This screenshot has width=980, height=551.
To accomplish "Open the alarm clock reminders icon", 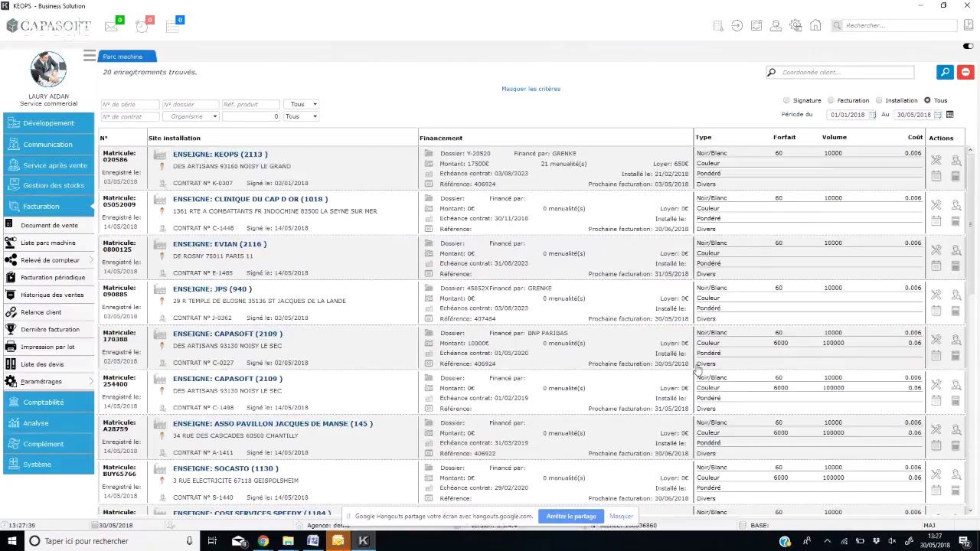I will click(142, 26).
